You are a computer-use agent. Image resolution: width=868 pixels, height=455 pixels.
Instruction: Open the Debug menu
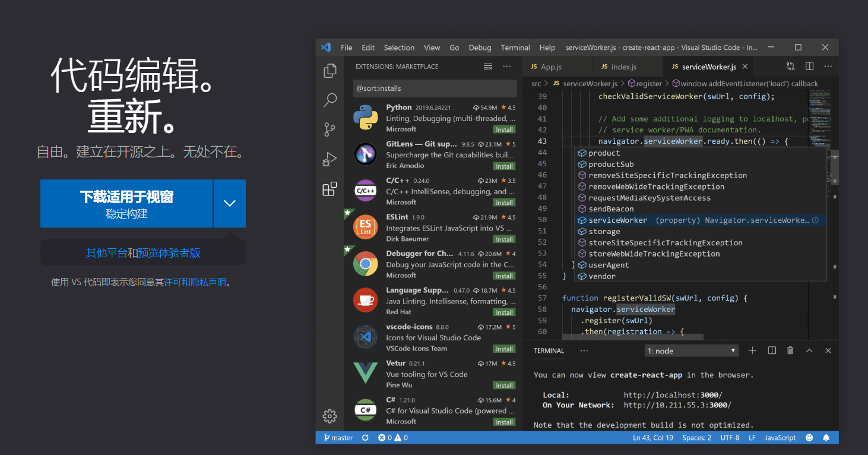(x=480, y=48)
